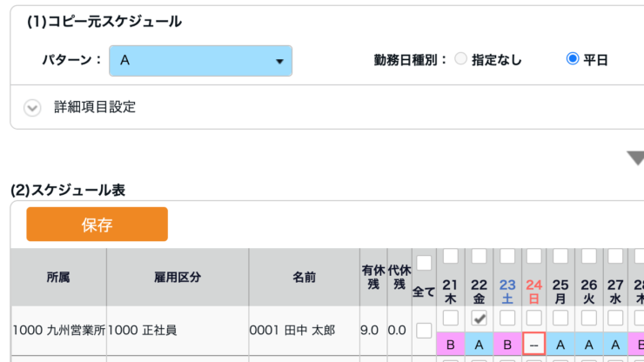Image resolution: width=644 pixels, height=362 pixels.
Task: Click the pink B cell for day 23
Action: [507, 344]
